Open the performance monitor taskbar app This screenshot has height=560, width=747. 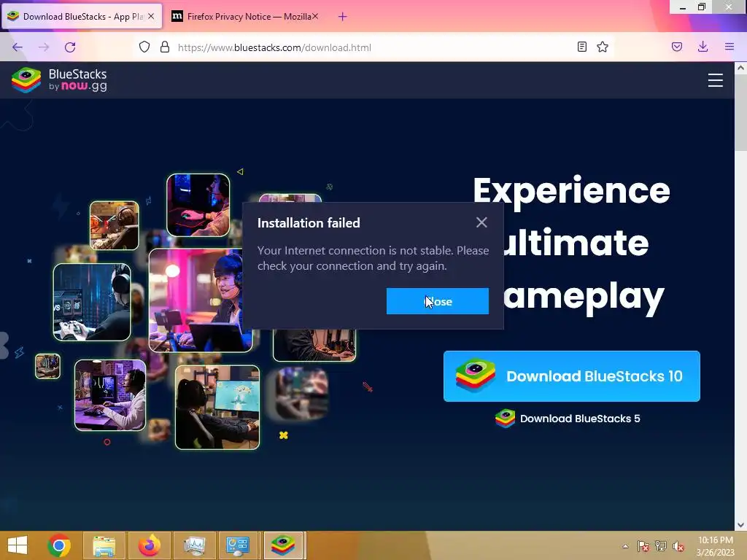[194, 545]
